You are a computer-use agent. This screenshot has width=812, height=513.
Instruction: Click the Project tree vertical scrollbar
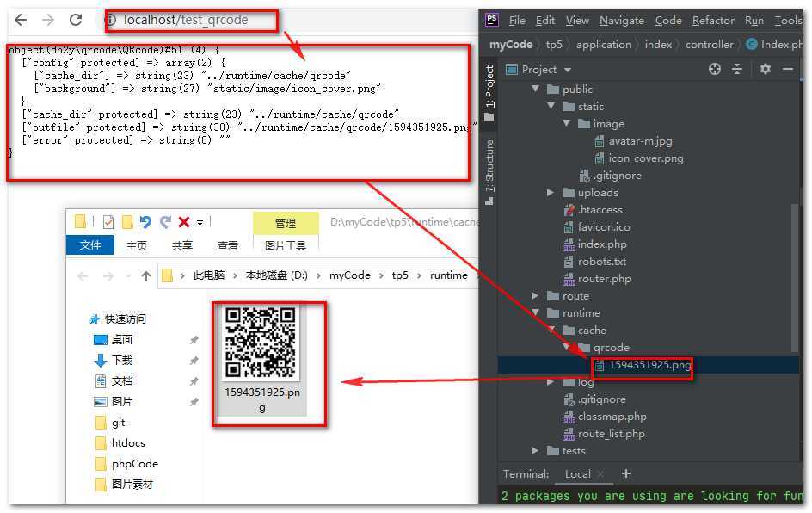795,277
